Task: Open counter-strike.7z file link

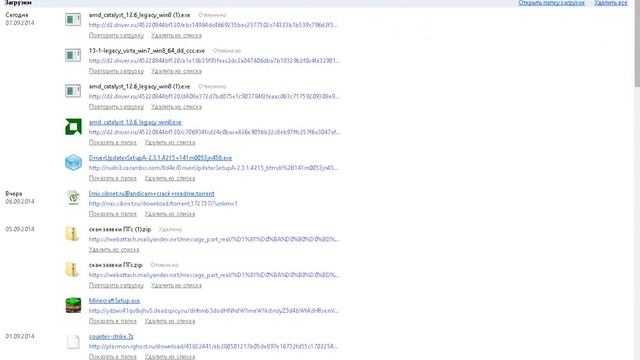Action: (111, 336)
